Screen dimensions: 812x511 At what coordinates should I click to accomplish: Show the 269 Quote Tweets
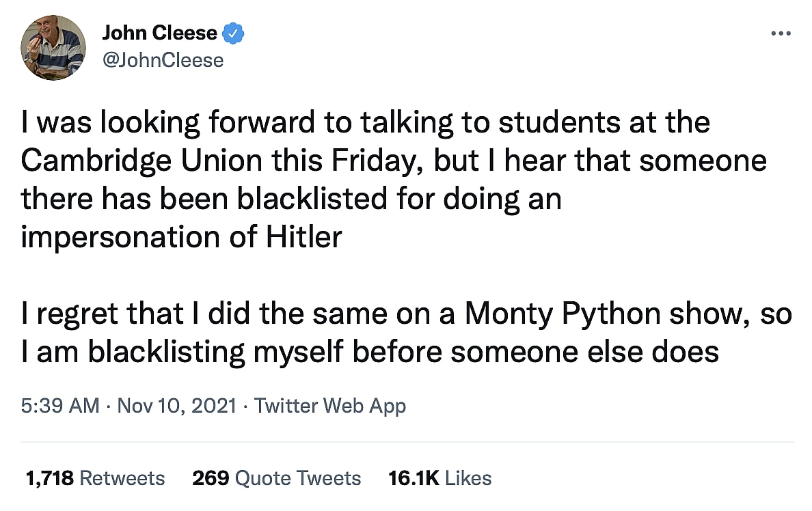coord(276,478)
